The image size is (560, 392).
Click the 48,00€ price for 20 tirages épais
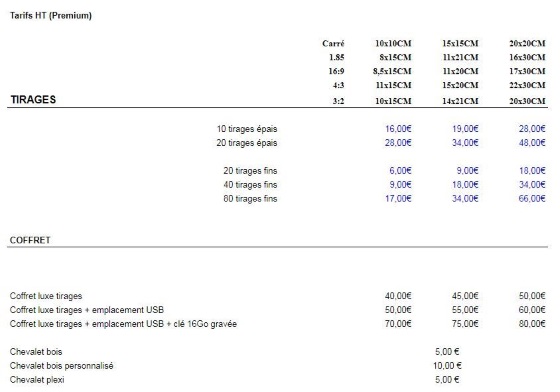point(532,142)
